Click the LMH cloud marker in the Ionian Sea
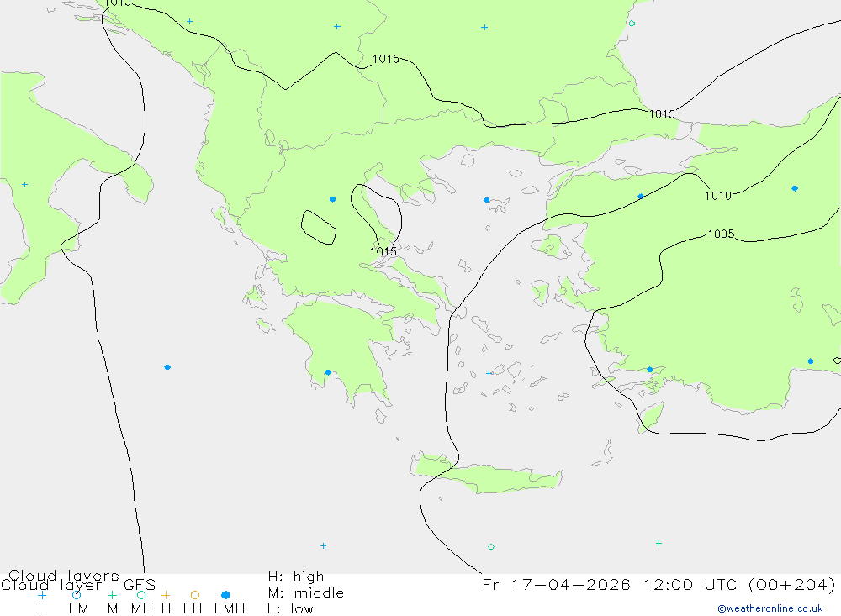841x616 pixels. coord(167,367)
